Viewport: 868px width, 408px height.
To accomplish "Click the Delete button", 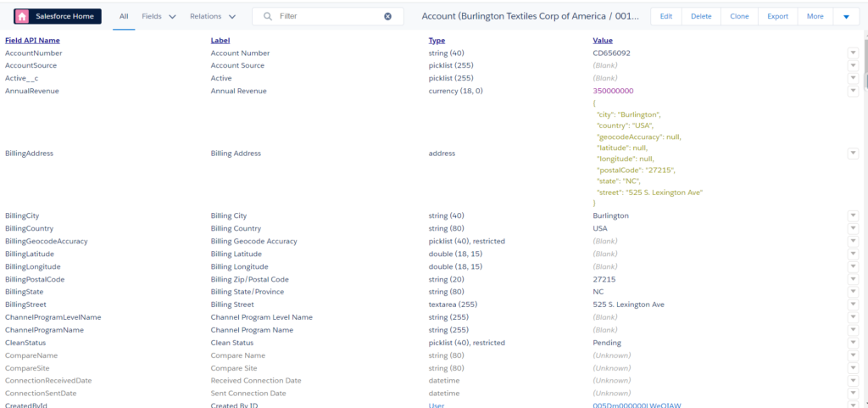I will pyautogui.click(x=701, y=16).
